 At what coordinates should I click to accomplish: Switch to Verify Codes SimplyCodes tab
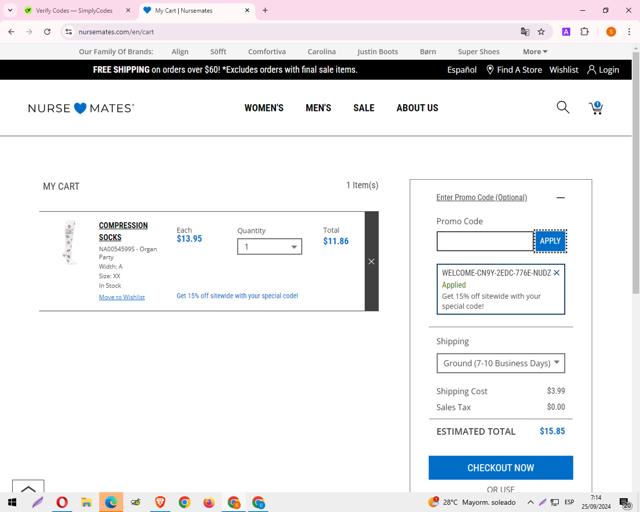tap(74, 11)
